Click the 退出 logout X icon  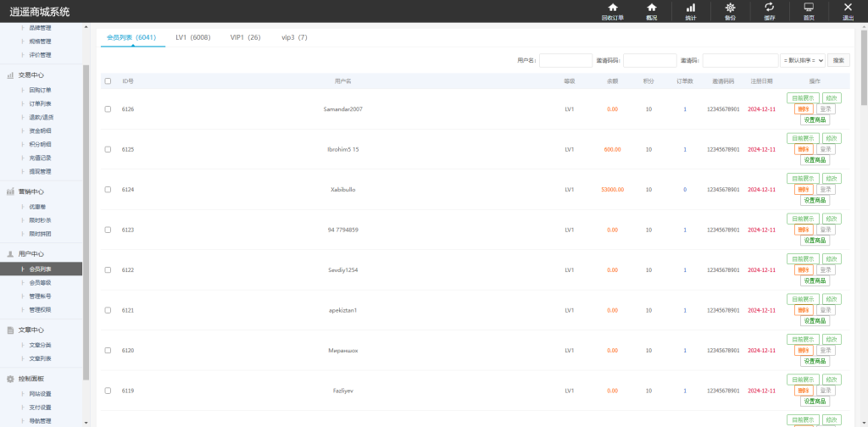pos(848,8)
